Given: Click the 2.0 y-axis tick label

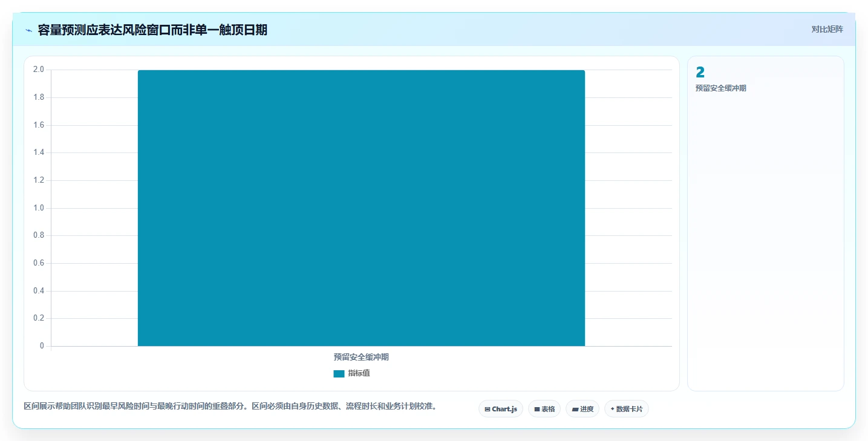Looking at the screenshot, I should (x=39, y=70).
